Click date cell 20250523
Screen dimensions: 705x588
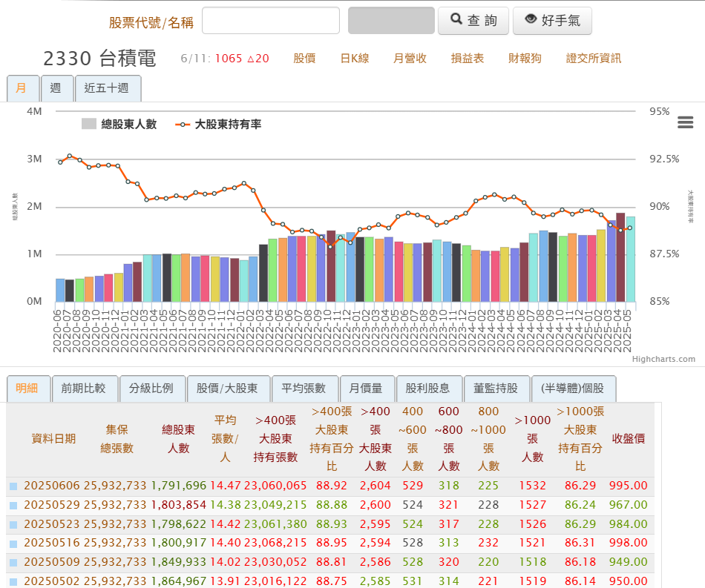52,524
